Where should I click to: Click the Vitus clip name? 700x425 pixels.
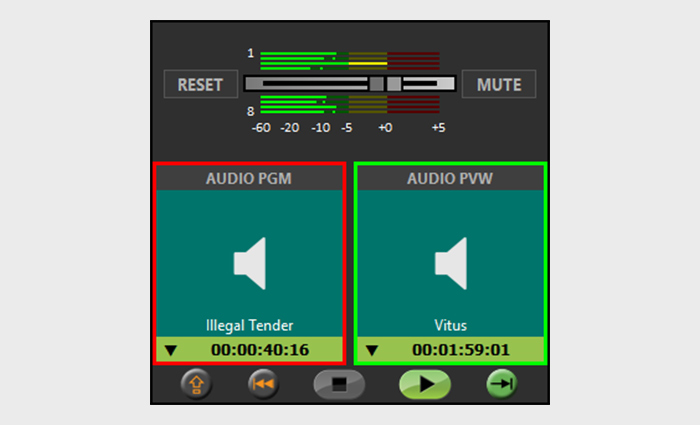tap(450, 325)
